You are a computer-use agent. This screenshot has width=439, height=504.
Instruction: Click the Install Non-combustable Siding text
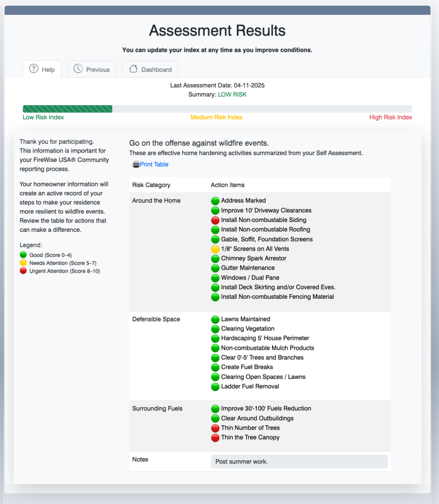click(264, 220)
